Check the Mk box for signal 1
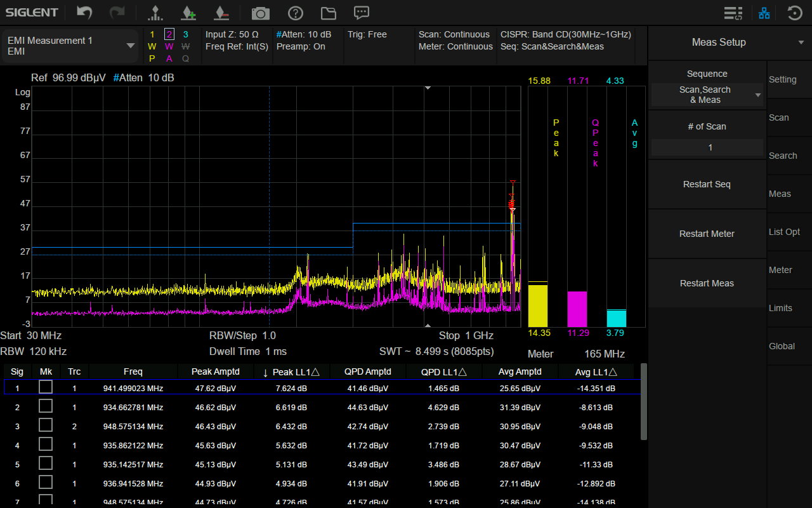Viewport: 812px width, 508px height. [x=46, y=387]
